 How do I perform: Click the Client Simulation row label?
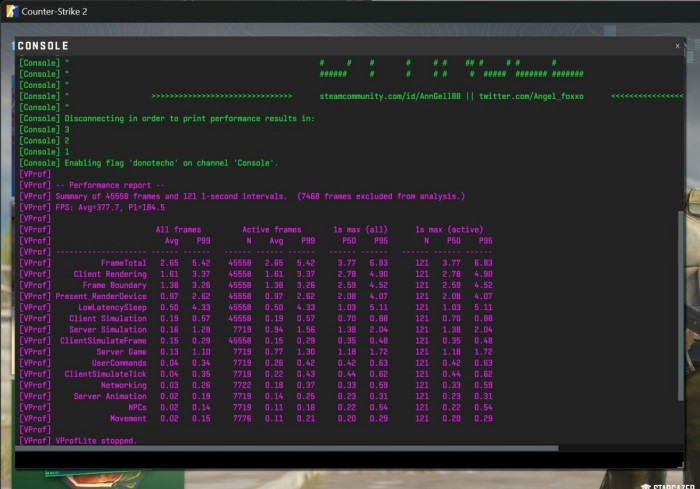[x=108, y=318]
